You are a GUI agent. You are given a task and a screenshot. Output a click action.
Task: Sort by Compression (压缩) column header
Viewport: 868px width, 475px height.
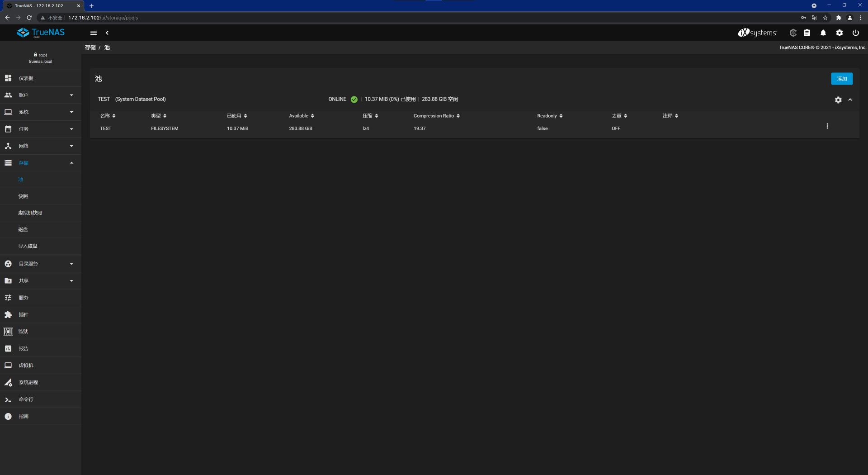pos(370,116)
